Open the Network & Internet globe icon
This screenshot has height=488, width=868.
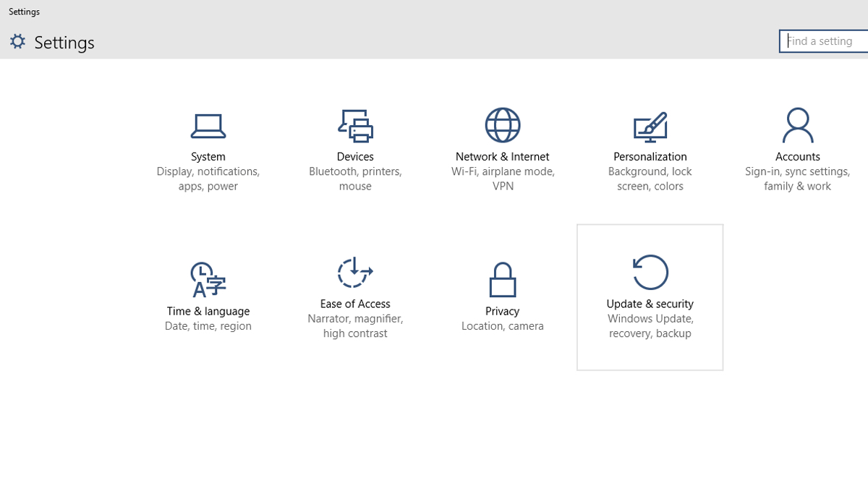pyautogui.click(x=503, y=125)
